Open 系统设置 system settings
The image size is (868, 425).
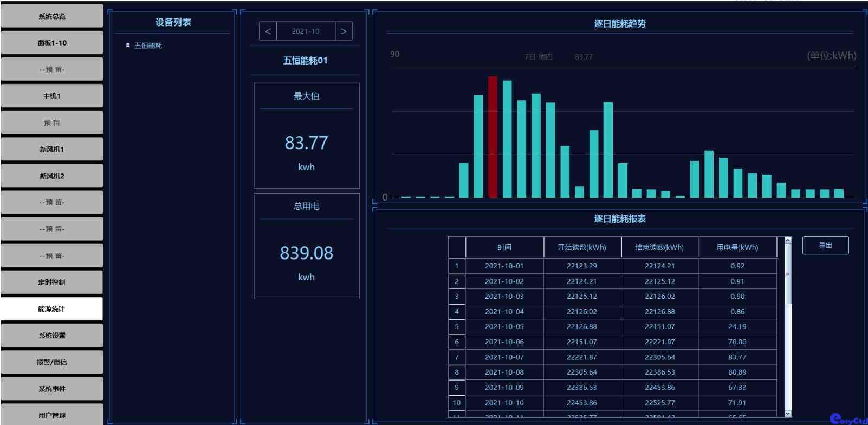point(52,335)
